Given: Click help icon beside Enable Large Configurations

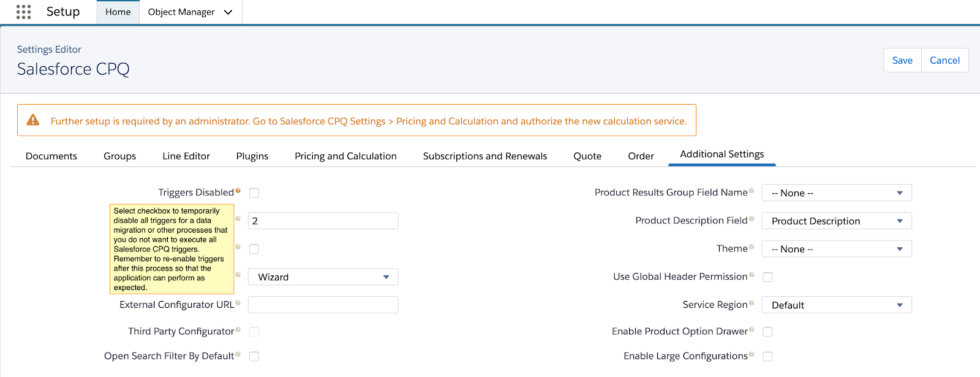Looking at the screenshot, I should click(752, 354).
